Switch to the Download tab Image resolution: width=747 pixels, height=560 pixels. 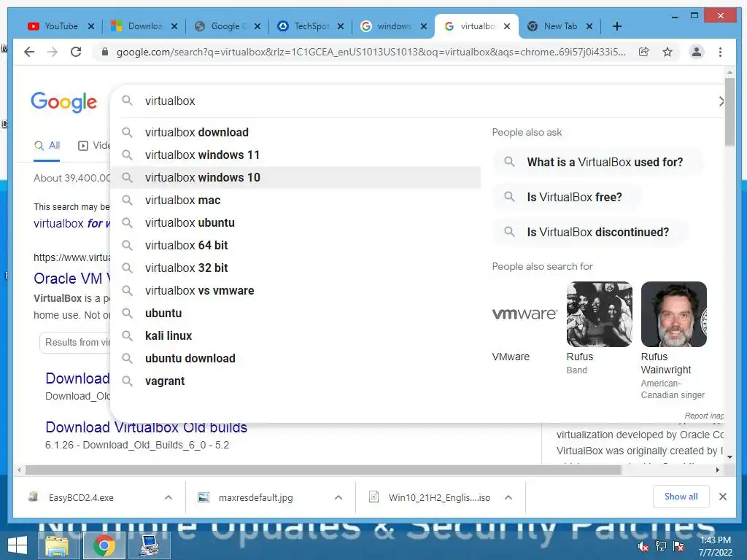coord(145,26)
